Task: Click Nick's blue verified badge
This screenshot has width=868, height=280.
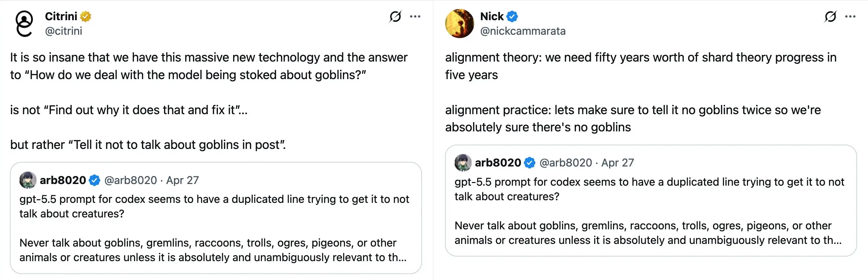Action: tap(512, 16)
